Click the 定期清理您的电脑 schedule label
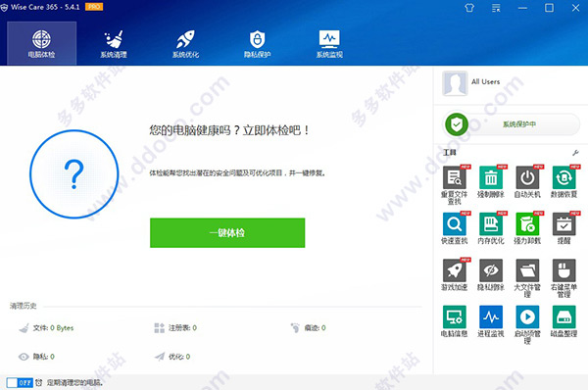Viewport: 588px width, 390px height. [x=75, y=382]
